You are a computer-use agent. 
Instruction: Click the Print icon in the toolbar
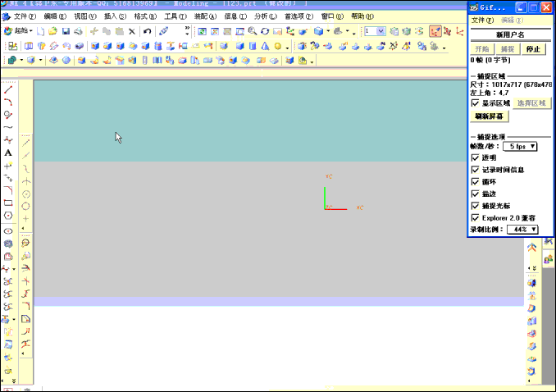tap(78, 31)
